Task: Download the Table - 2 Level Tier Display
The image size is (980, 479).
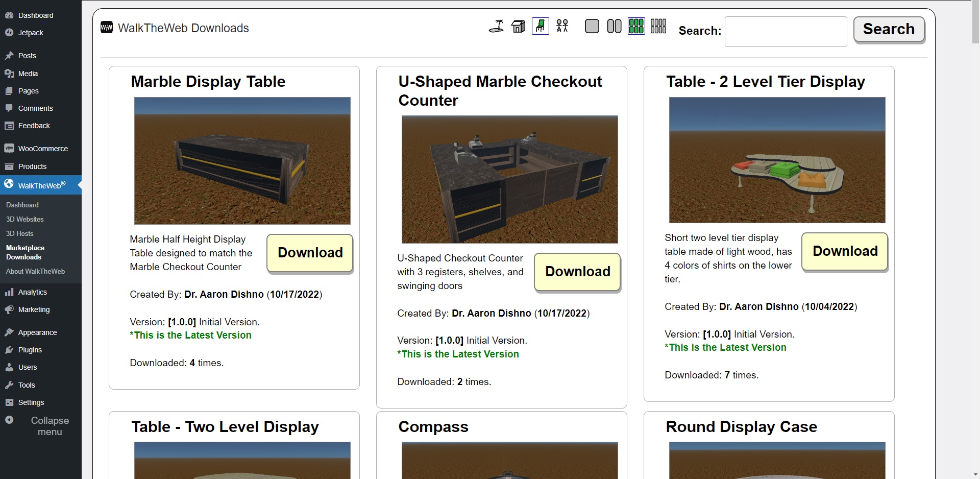Action: (x=845, y=251)
